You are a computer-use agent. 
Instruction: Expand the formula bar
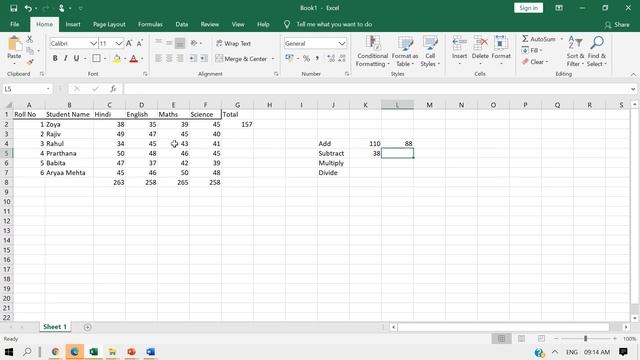(633, 89)
